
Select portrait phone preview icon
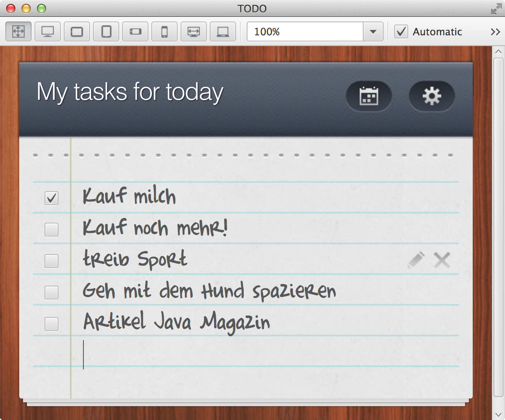click(x=164, y=31)
